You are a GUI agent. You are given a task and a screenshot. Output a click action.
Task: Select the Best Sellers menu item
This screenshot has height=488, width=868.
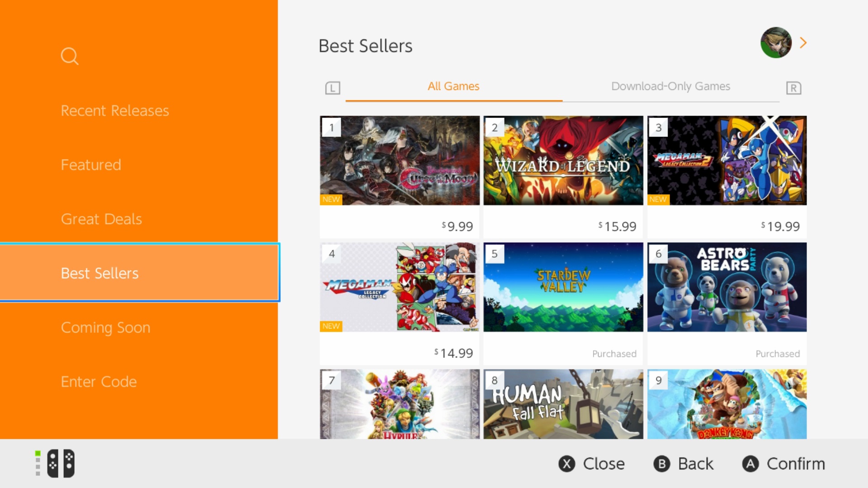(x=99, y=273)
